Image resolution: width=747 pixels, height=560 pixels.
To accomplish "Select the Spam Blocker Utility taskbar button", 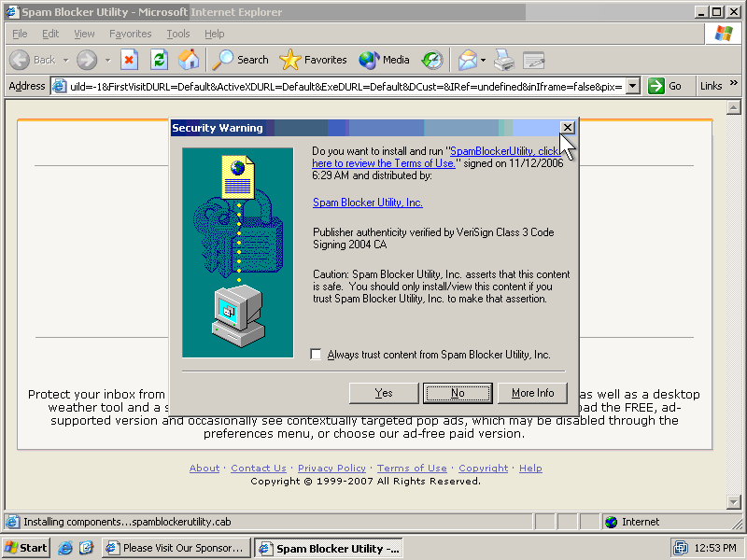I will coord(329,548).
